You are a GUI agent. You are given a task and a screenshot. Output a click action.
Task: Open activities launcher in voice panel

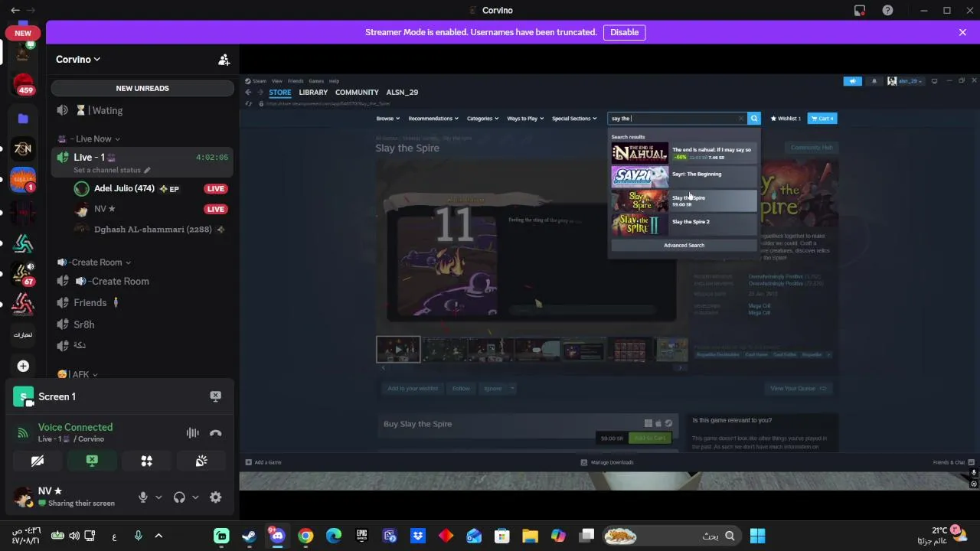pyautogui.click(x=146, y=461)
